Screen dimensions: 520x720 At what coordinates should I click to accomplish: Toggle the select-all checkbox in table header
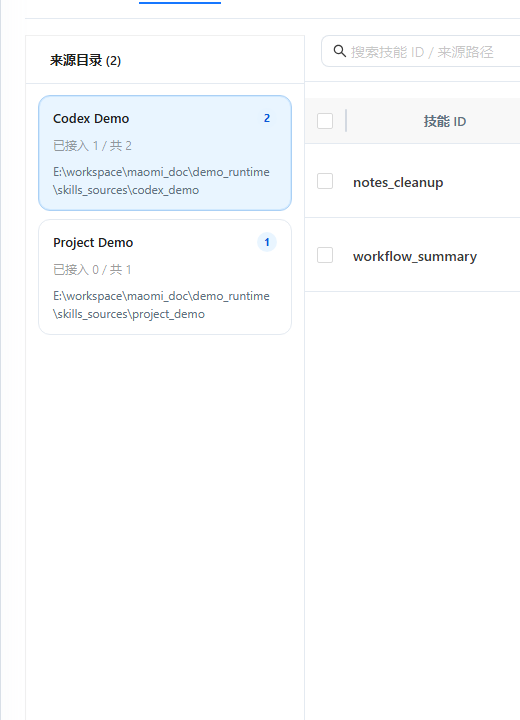pyautogui.click(x=325, y=121)
